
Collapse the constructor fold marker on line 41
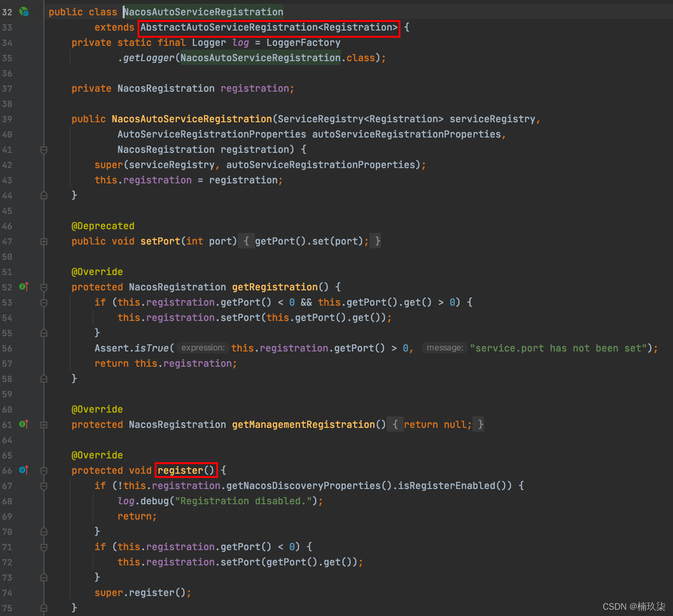click(x=44, y=150)
